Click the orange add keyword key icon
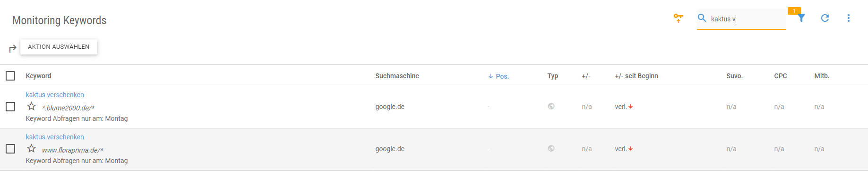Viewport: 868px width, 172px height. 678,18
